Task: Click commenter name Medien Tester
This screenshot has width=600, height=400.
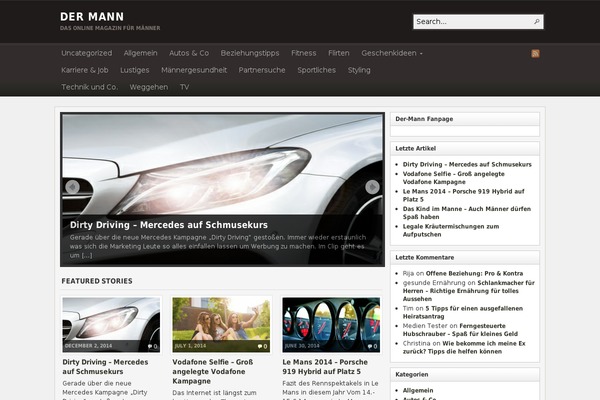Action: click(425, 326)
